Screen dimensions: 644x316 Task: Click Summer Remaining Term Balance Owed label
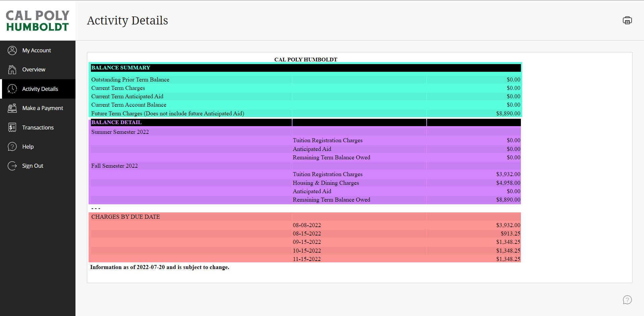click(x=331, y=157)
